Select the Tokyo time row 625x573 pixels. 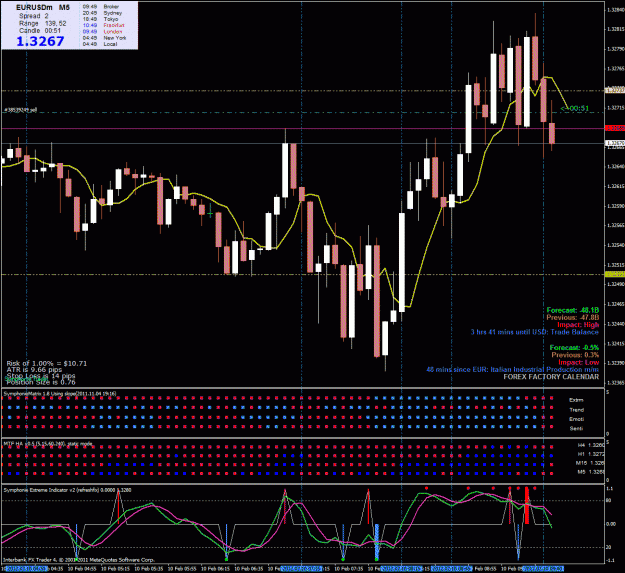click(x=100, y=19)
